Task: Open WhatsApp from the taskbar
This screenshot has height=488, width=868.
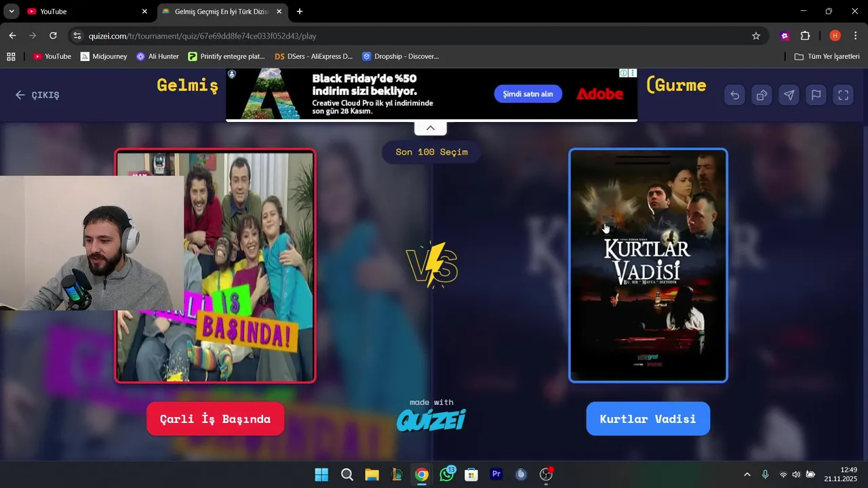Action: coord(447,474)
